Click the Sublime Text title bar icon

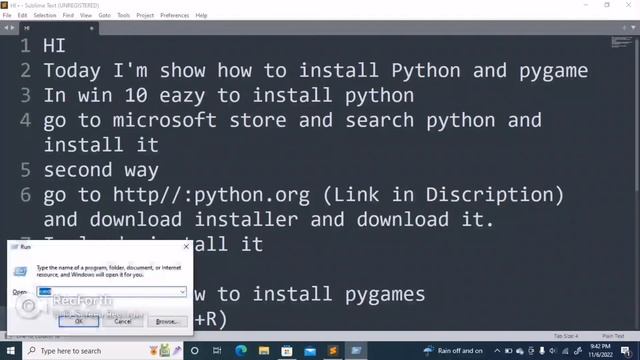point(4,5)
